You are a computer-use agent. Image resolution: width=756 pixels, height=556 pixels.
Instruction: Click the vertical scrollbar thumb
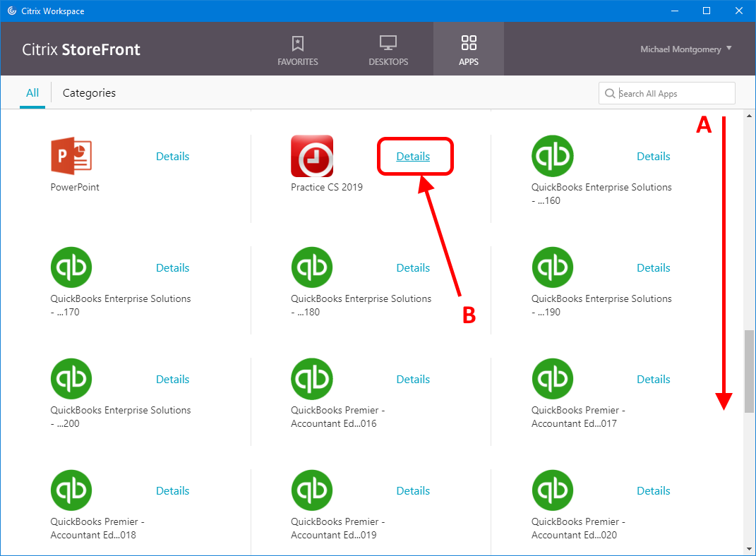click(749, 371)
